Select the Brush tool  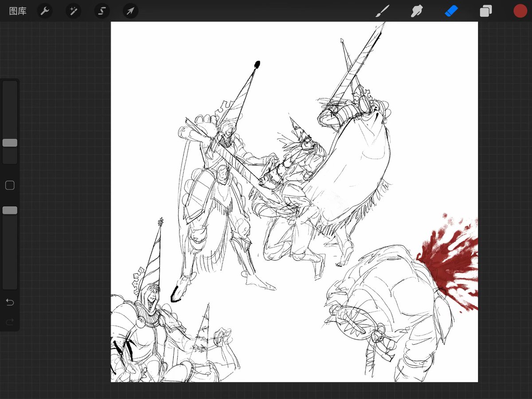[382, 11]
